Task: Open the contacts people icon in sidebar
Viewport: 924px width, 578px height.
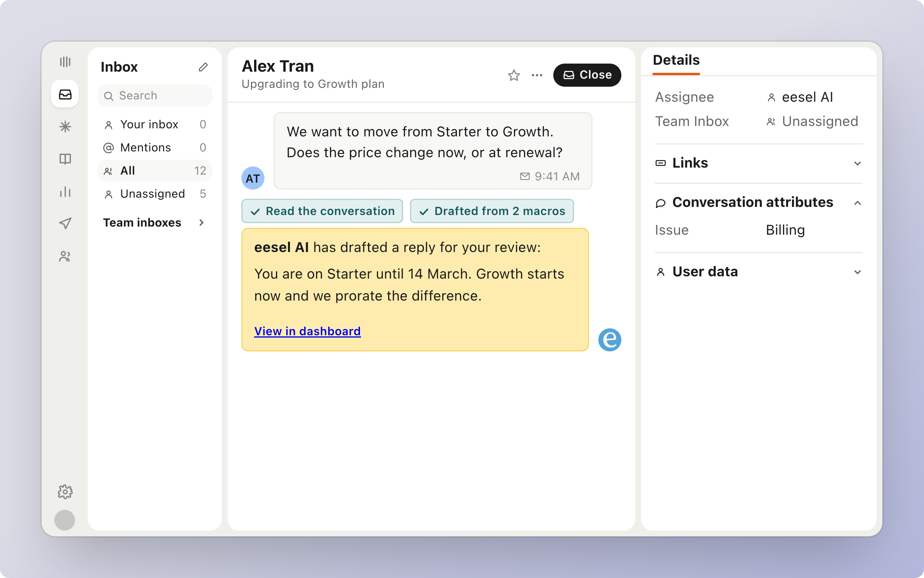Action: point(65,256)
